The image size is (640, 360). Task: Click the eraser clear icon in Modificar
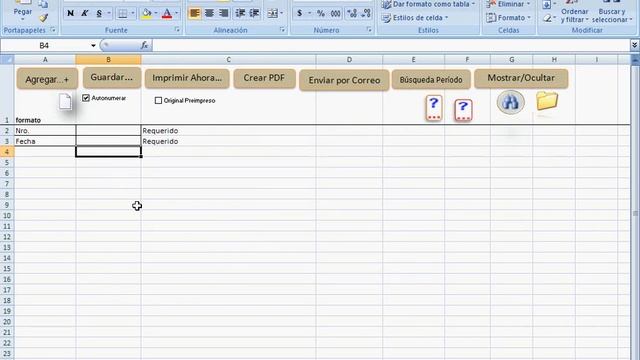[x=547, y=18]
